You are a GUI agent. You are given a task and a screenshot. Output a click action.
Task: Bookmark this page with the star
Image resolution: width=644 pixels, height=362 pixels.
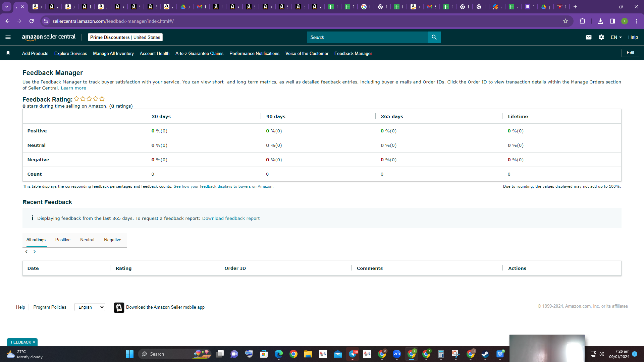click(566, 21)
